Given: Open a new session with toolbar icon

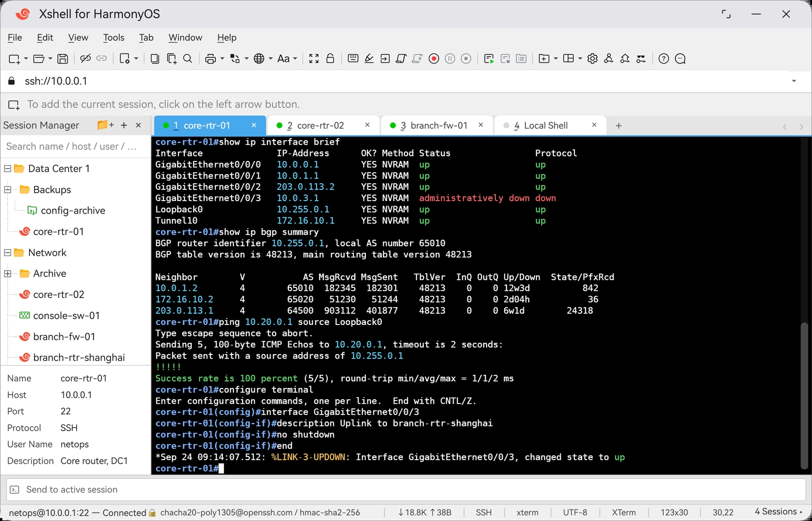Looking at the screenshot, I should pos(14,59).
